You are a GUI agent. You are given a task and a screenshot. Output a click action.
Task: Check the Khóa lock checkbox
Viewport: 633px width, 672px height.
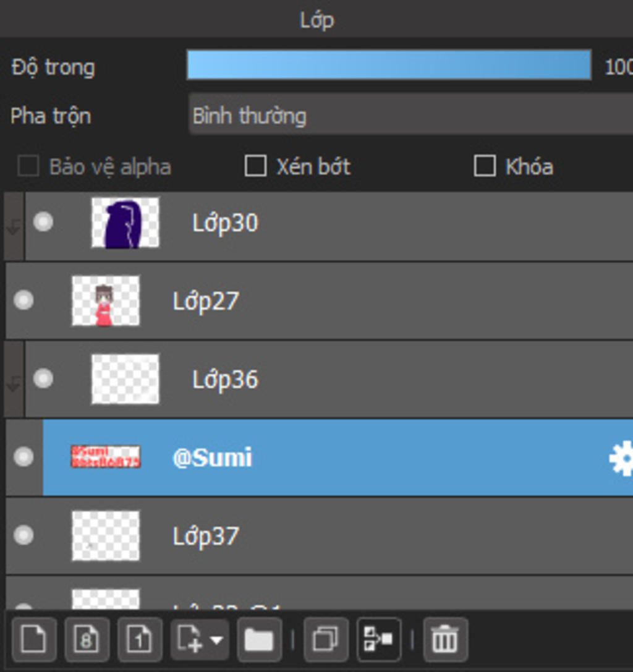coord(485,166)
